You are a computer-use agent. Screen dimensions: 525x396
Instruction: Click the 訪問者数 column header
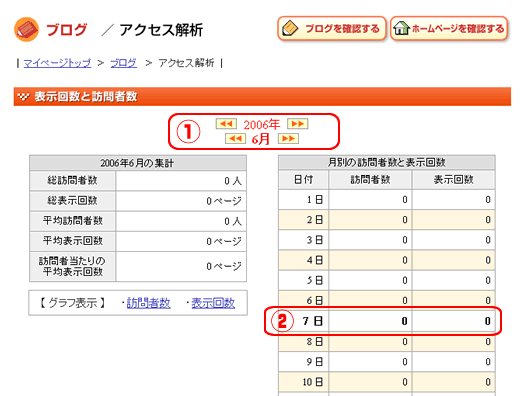click(x=370, y=180)
